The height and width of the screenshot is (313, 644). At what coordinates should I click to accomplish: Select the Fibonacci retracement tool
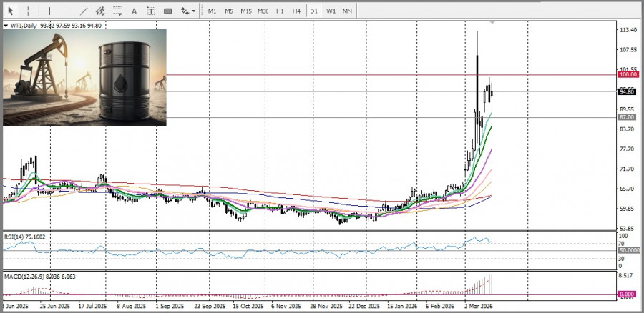click(117, 11)
